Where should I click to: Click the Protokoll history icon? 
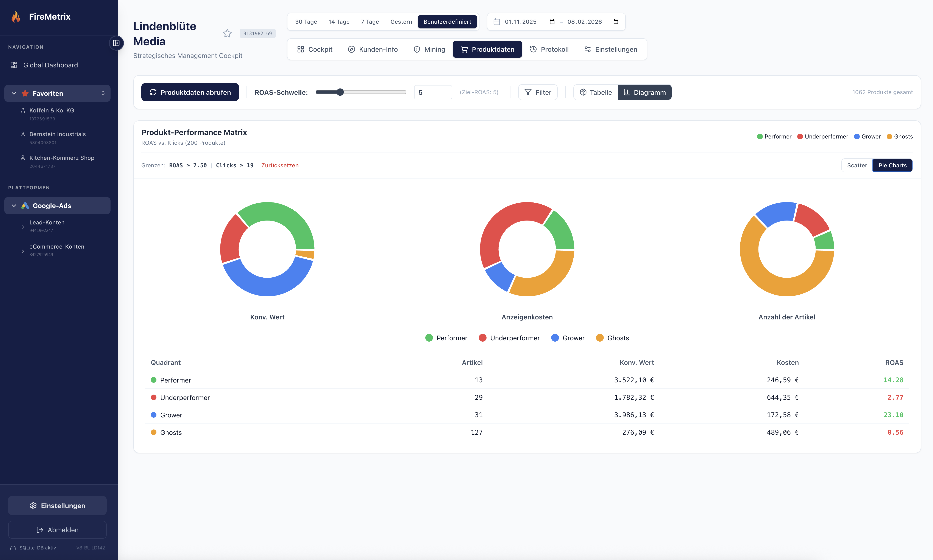pyautogui.click(x=533, y=49)
